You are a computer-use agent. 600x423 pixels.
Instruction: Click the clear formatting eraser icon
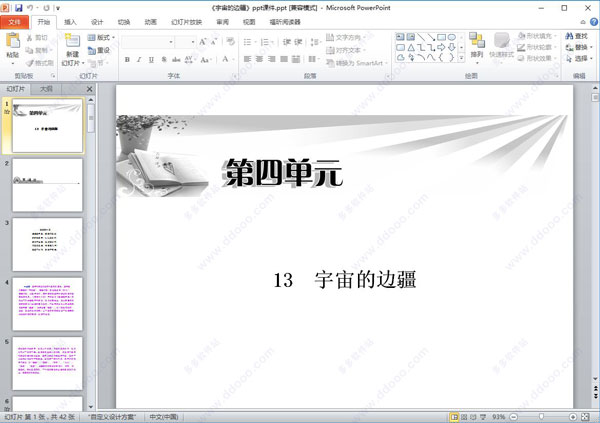[230, 41]
